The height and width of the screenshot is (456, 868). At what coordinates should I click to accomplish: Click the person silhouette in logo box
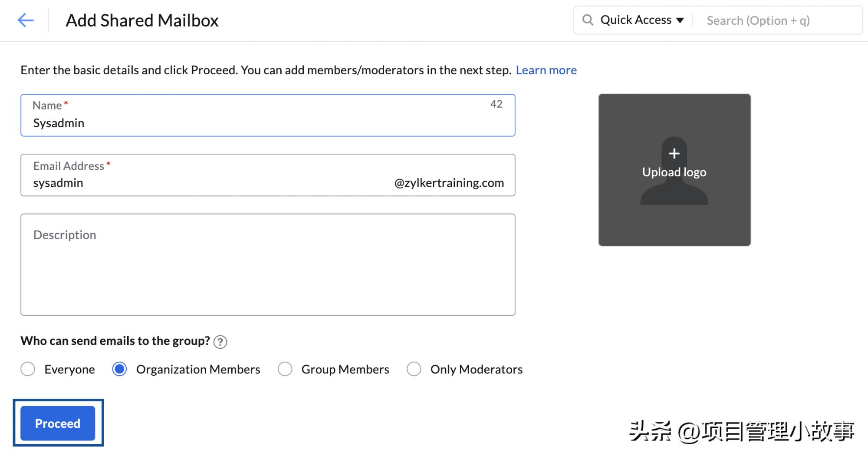point(674,192)
